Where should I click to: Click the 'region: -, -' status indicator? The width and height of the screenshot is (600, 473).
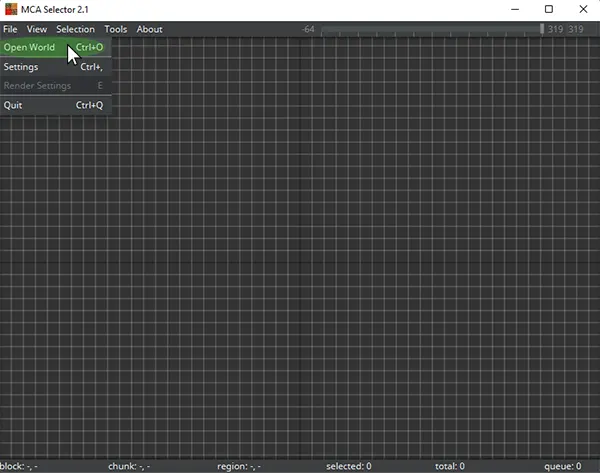pos(239,466)
